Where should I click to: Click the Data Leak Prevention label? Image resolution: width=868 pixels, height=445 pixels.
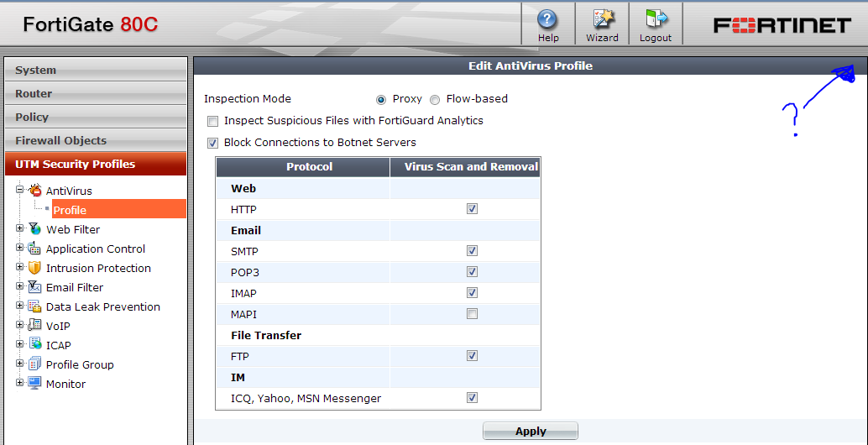tap(103, 306)
